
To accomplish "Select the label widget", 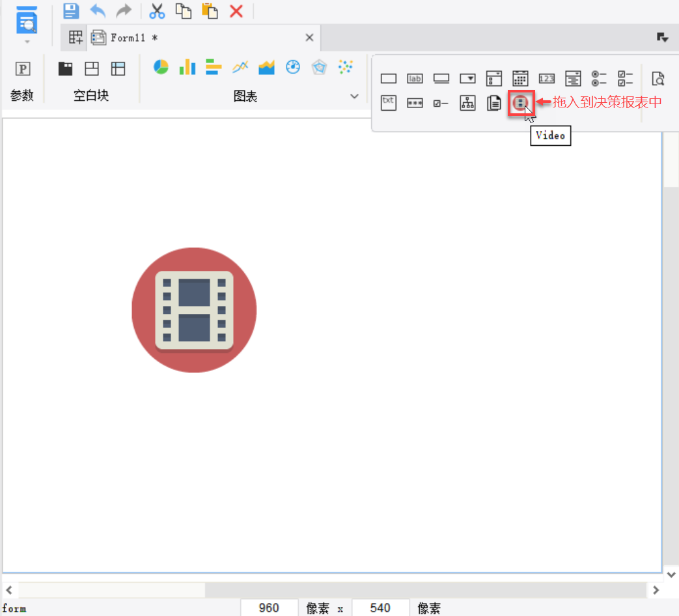I will tap(415, 78).
